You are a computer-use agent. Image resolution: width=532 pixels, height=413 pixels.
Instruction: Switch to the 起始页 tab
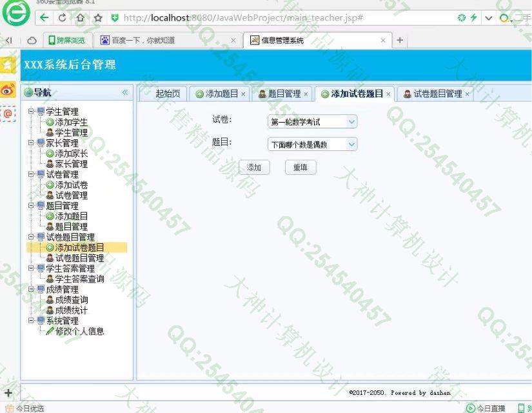click(x=168, y=94)
